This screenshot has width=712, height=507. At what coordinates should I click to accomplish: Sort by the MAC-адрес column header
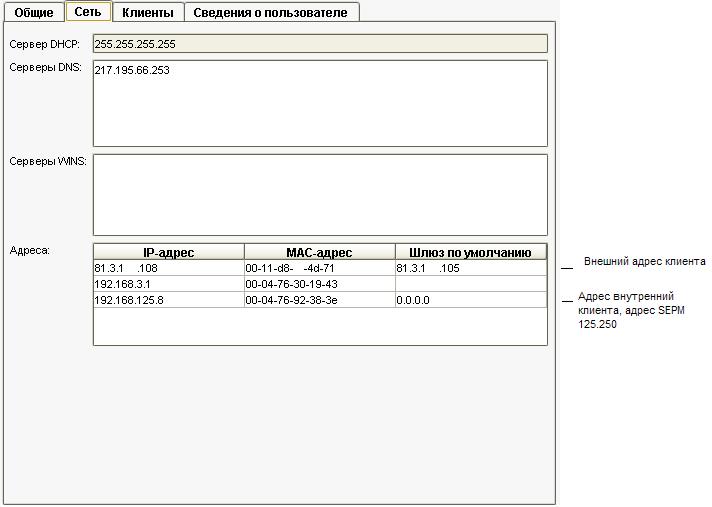coord(319,252)
